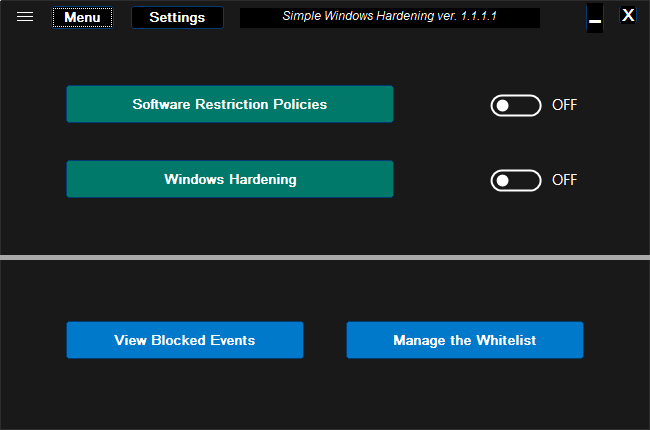Click the Software Restriction Policies button
The width and height of the screenshot is (650, 430).
tap(230, 104)
